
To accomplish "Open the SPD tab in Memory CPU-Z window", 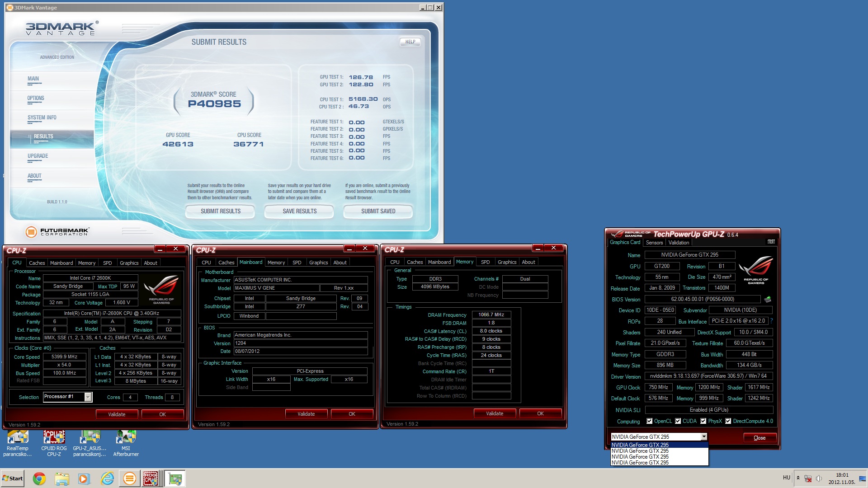I will (485, 262).
